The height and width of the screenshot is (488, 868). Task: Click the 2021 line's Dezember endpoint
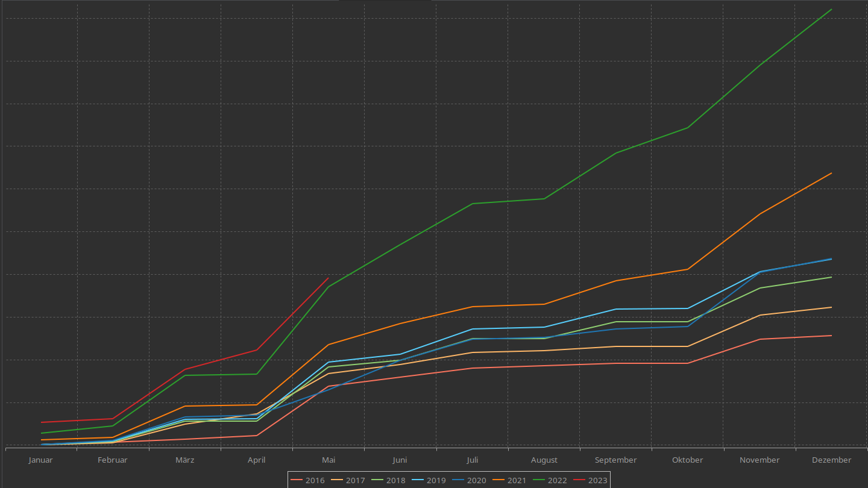[832, 173]
